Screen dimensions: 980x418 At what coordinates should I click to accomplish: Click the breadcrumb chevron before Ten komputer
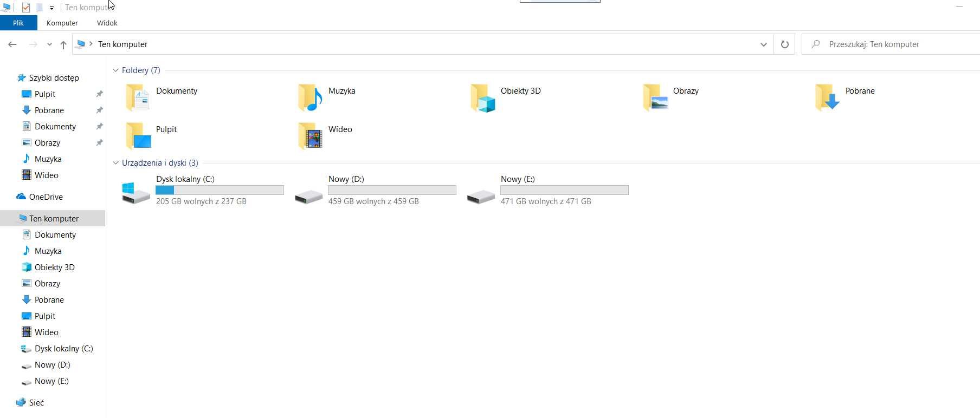pos(91,44)
